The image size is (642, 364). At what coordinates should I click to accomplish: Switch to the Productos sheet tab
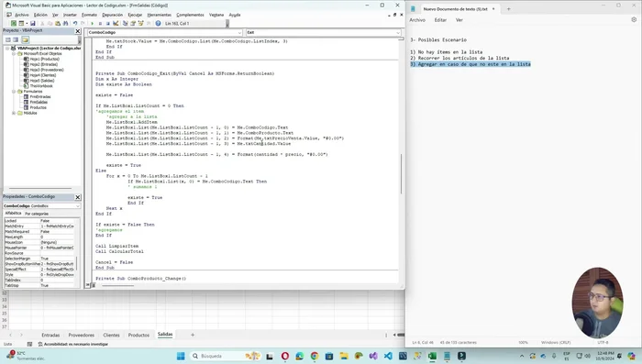coord(138,335)
